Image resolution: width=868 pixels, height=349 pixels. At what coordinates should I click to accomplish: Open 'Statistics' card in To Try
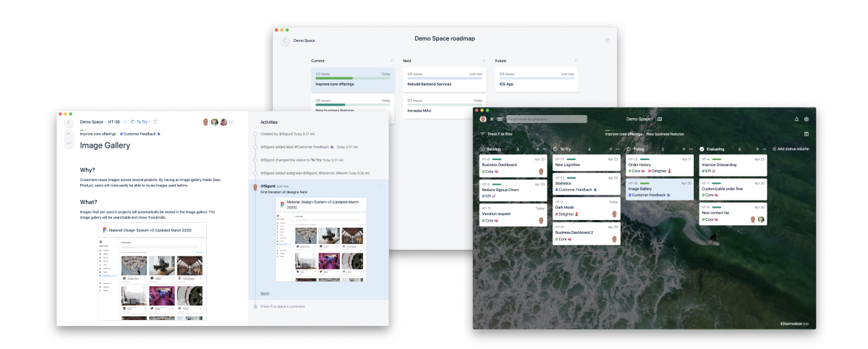pyautogui.click(x=585, y=183)
